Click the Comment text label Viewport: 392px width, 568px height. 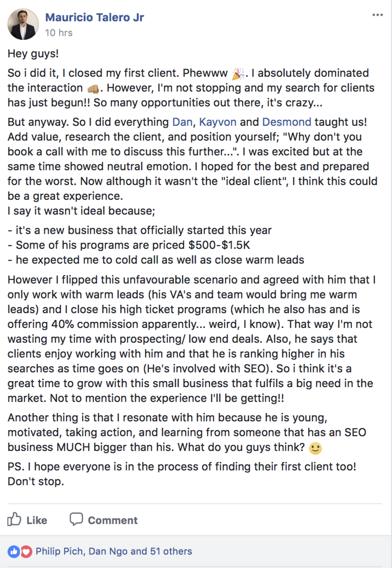click(113, 520)
